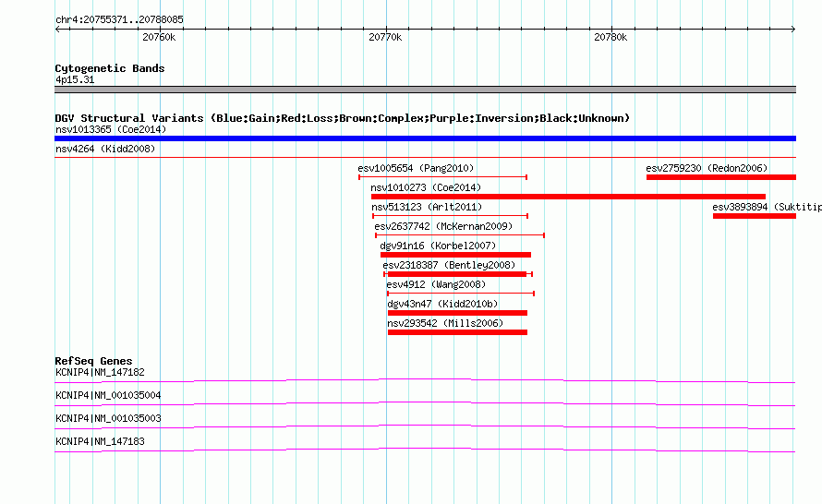Select the long nsv1010273 red bar
This screenshot has width=822, height=504.
[x=568, y=197]
